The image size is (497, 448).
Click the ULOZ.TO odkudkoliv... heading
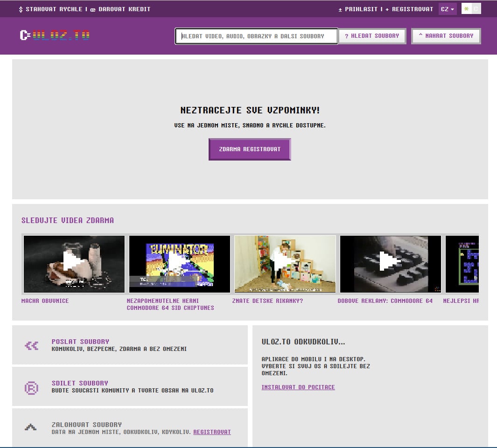pyautogui.click(x=303, y=342)
